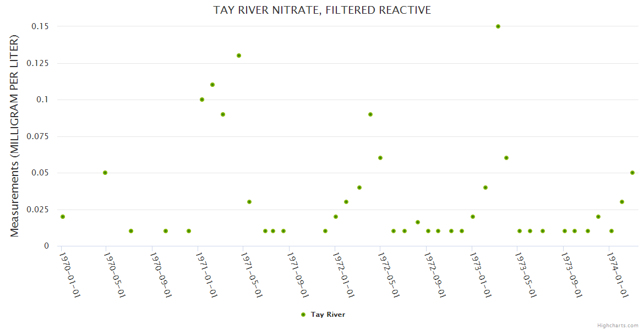Click the Measurements y-axis title
The height and width of the screenshot is (330, 644).
coord(15,136)
